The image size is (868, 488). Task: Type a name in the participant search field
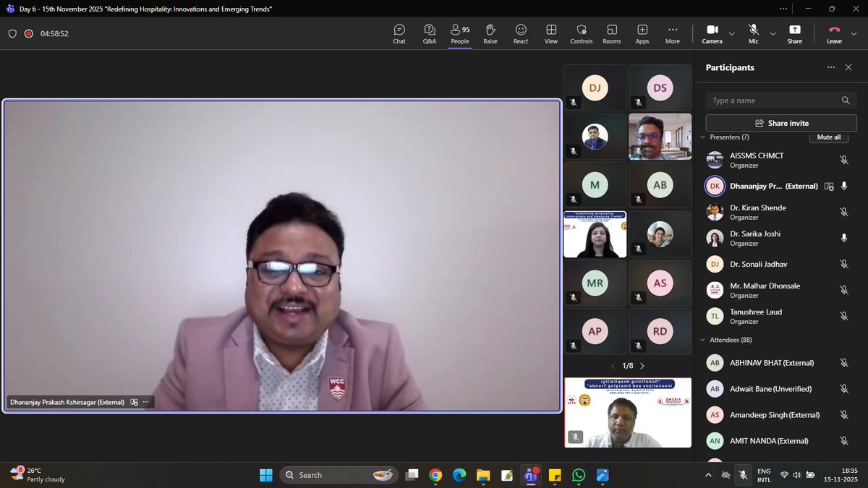coord(774,100)
